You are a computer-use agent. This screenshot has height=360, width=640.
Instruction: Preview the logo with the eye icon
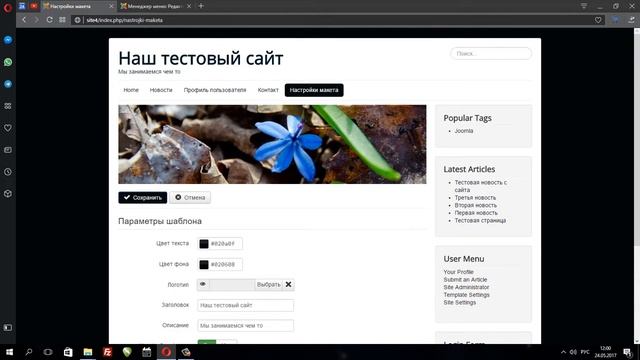click(x=203, y=284)
